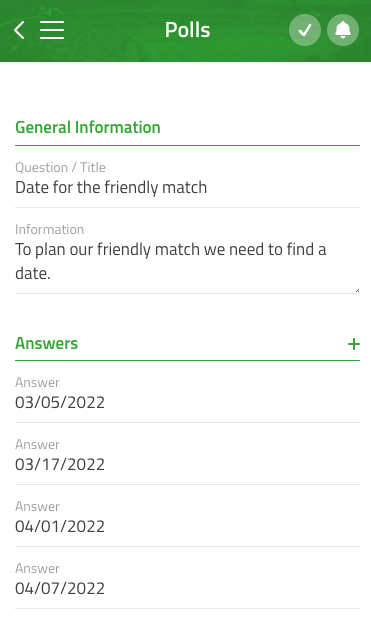
Task: Save the poll with the checkmark icon
Action: tap(305, 30)
